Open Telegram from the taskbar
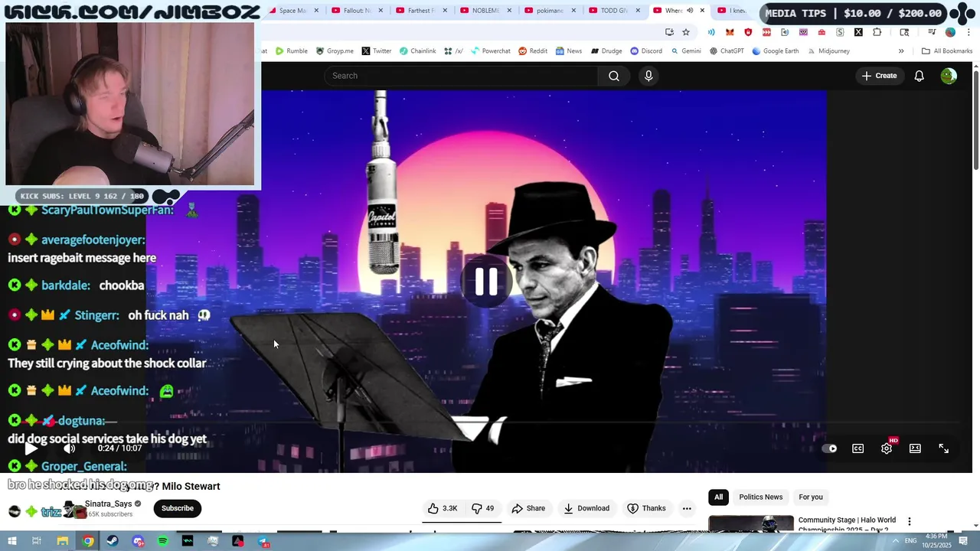 [263, 541]
